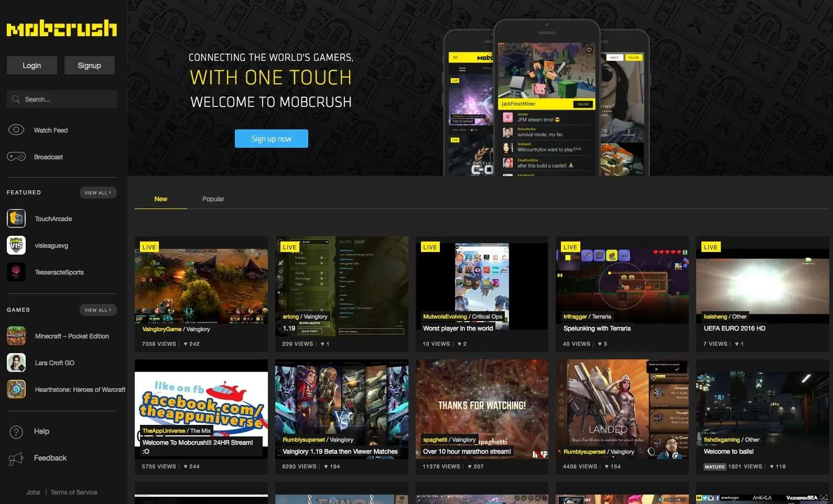
Task: Click heart icon on Welcome to balls! stream
Action: tap(772, 467)
